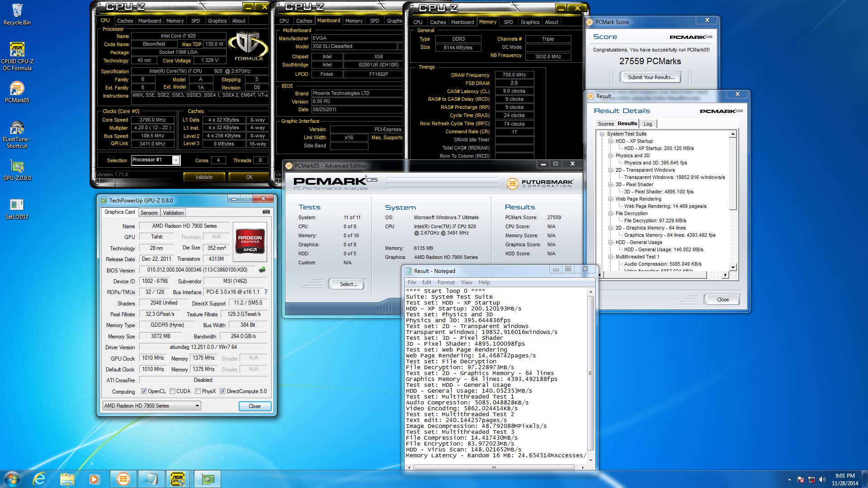Open the SetLOD17 desktop icon
This screenshot has height=488, width=868.
pos(17,209)
